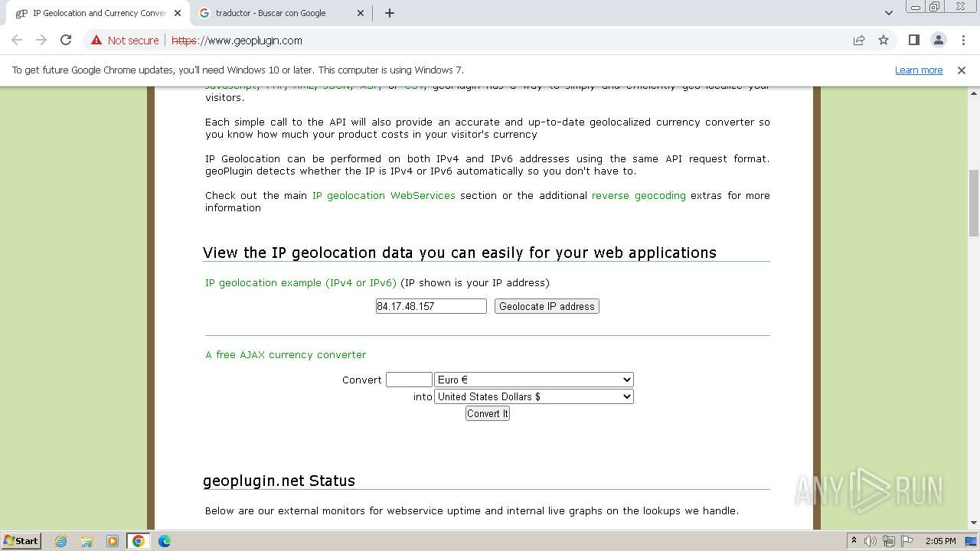Open Chrome three-dot menu

tap(963, 41)
